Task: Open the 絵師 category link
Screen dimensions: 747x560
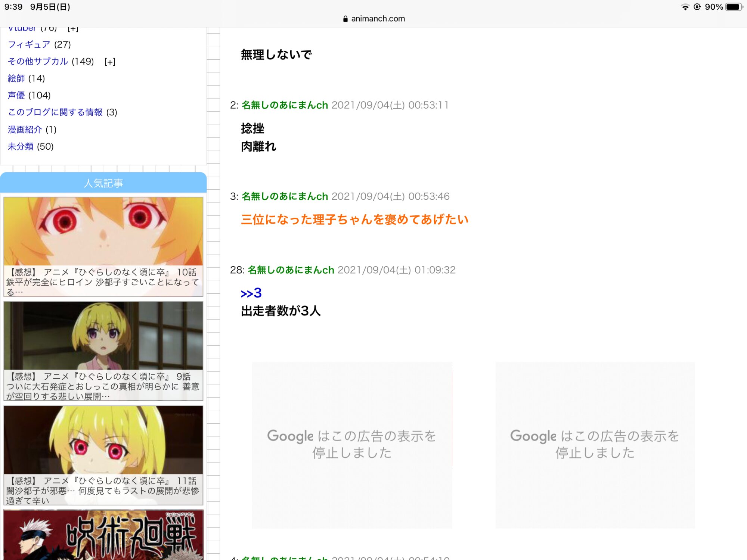Action: [x=16, y=78]
